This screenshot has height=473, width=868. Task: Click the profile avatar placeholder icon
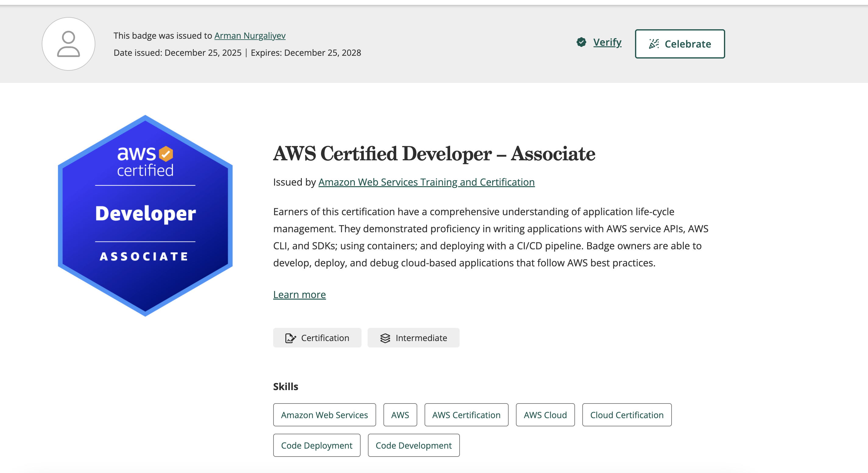pos(69,44)
